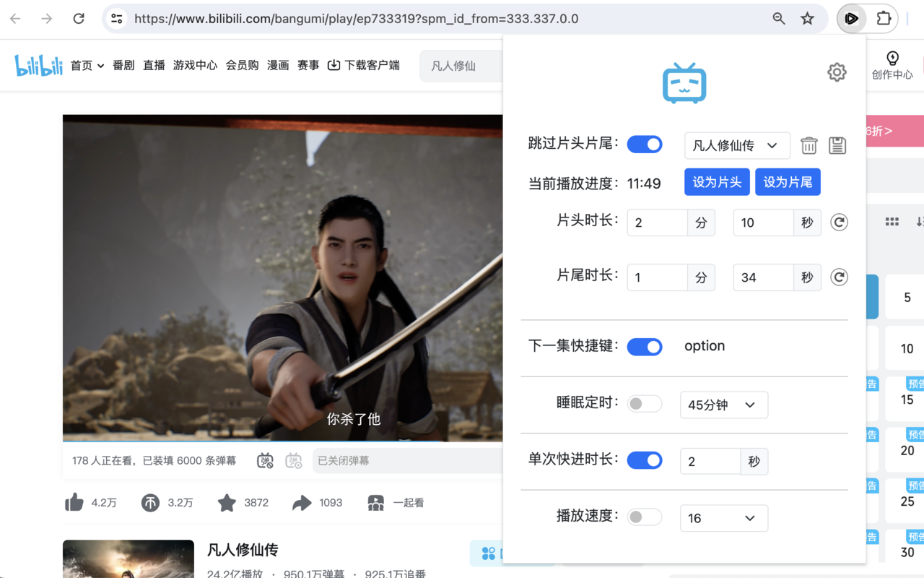This screenshot has width=924, height=578.
Task: Delete the saved 凡人修仙传 skip config
Action: (808, 145)
